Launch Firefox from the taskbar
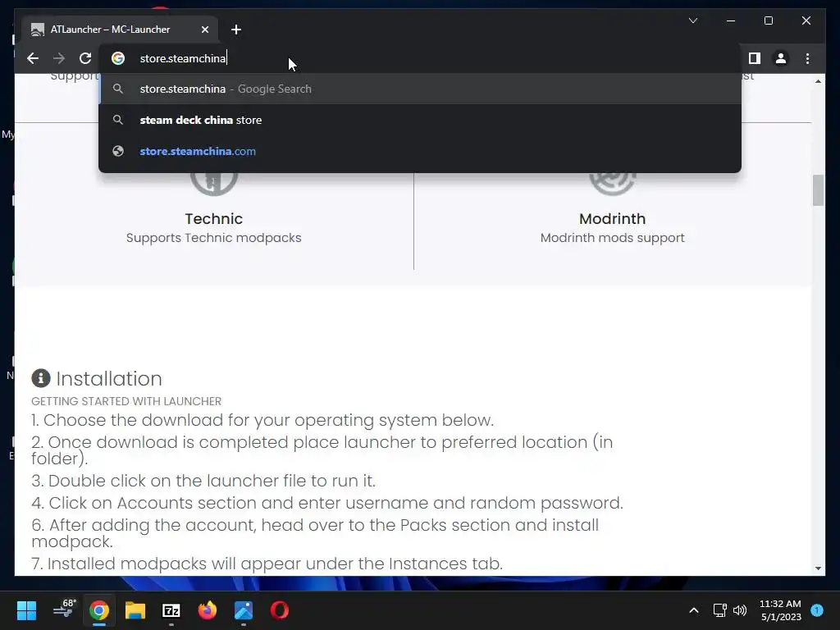Viewport: 840px width, 630px height. click(208, 610)
